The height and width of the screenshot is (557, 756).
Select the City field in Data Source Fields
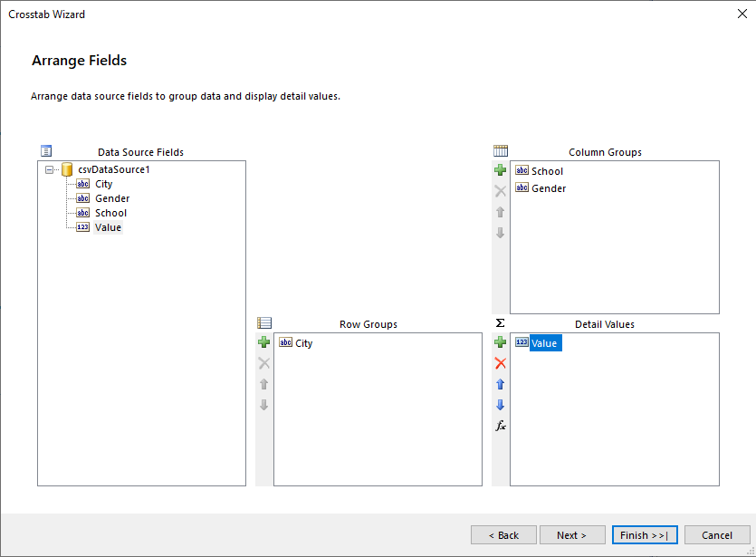click(x=103, y=183)
